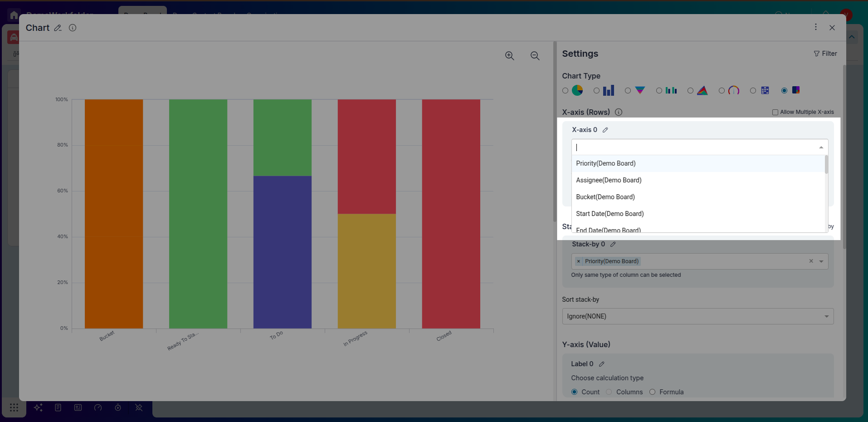Click the X-axis dropdown list scrollbar
The image size is (868, 422).
[x=826, y=164]
